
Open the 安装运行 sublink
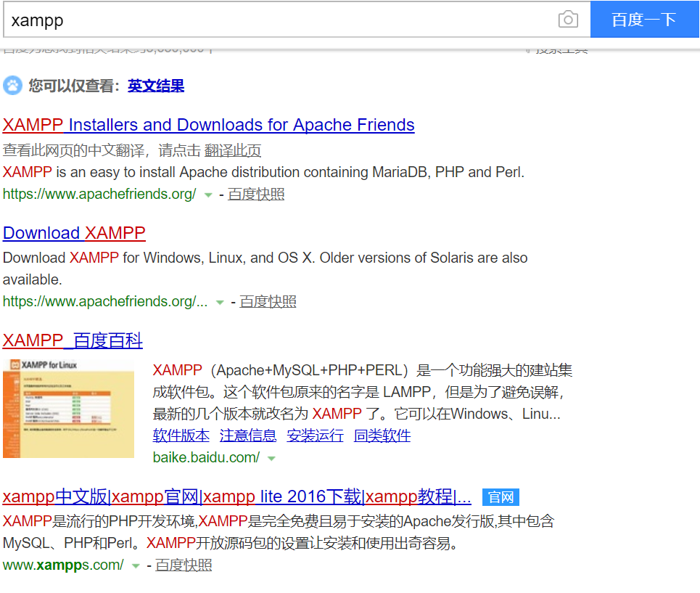[x=315, y=435]
